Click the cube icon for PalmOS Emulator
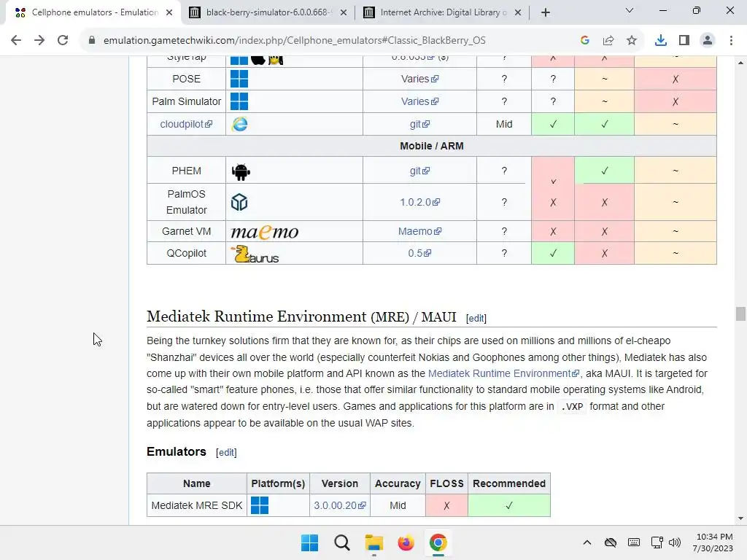The image size is (747, 560). (239, 202)
